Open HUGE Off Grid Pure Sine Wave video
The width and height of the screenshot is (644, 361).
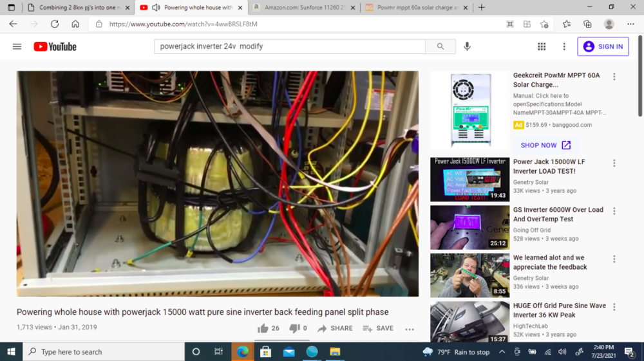coord(560,310)
